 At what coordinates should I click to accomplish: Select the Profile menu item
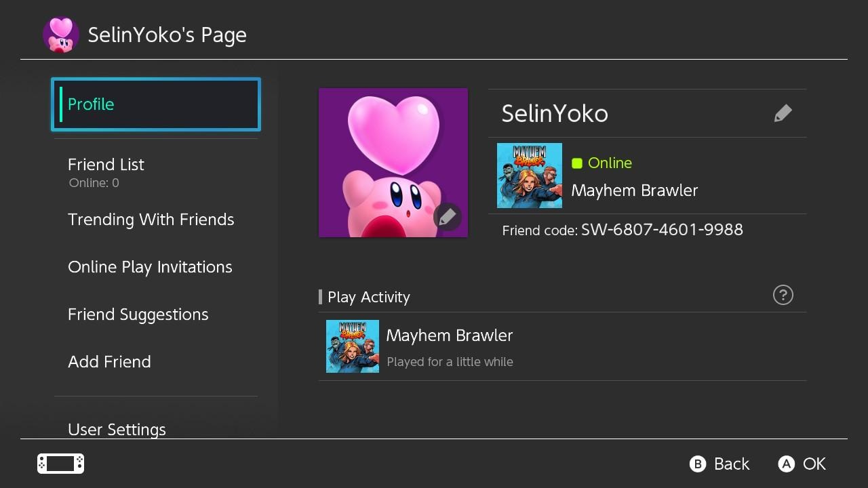click(x=156, y=104)
